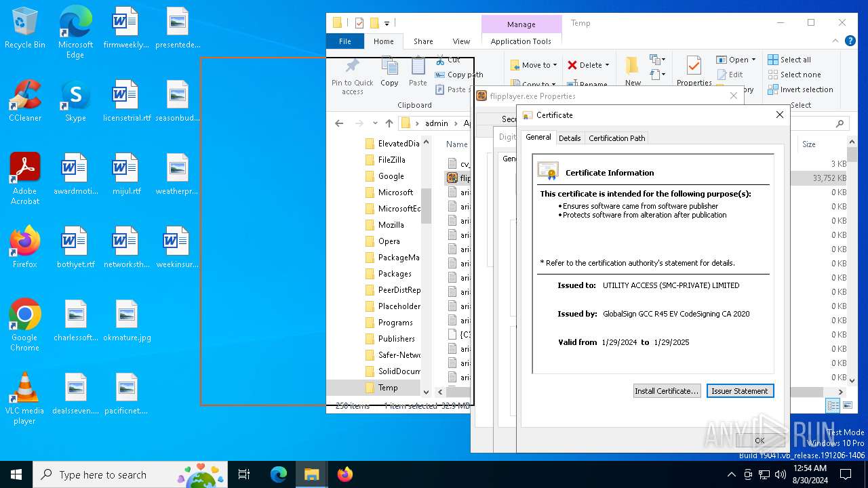Navigate back in File Explorer
868x488 pixels.
pyautogui.click(x=339, y=123)
